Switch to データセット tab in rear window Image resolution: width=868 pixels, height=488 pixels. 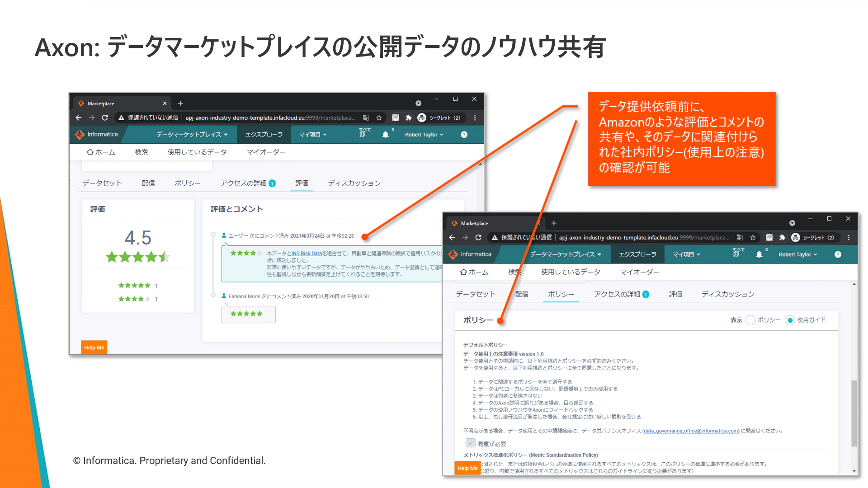102,183
